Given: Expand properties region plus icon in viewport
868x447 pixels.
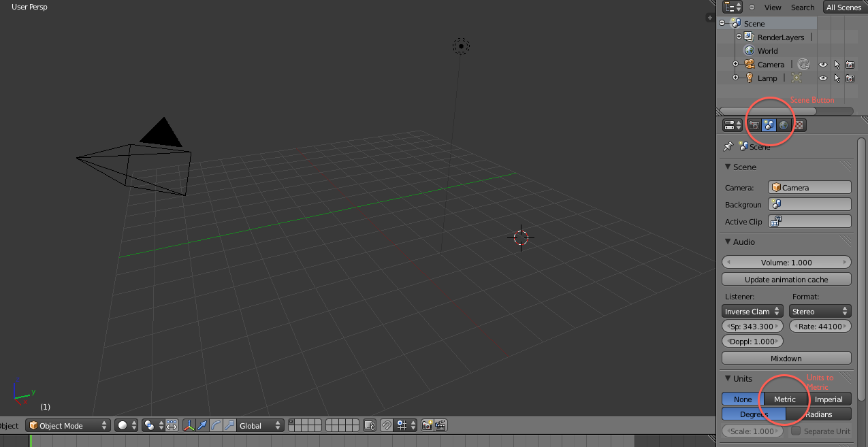Looking at the screenshot, I should click(x=710, y=18).
